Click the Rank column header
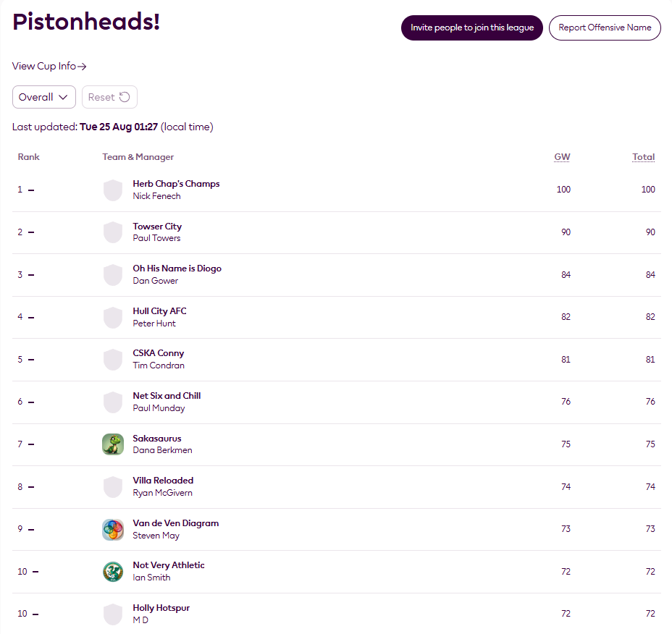This screenshot has height=634, width=672. coord(29,157)
